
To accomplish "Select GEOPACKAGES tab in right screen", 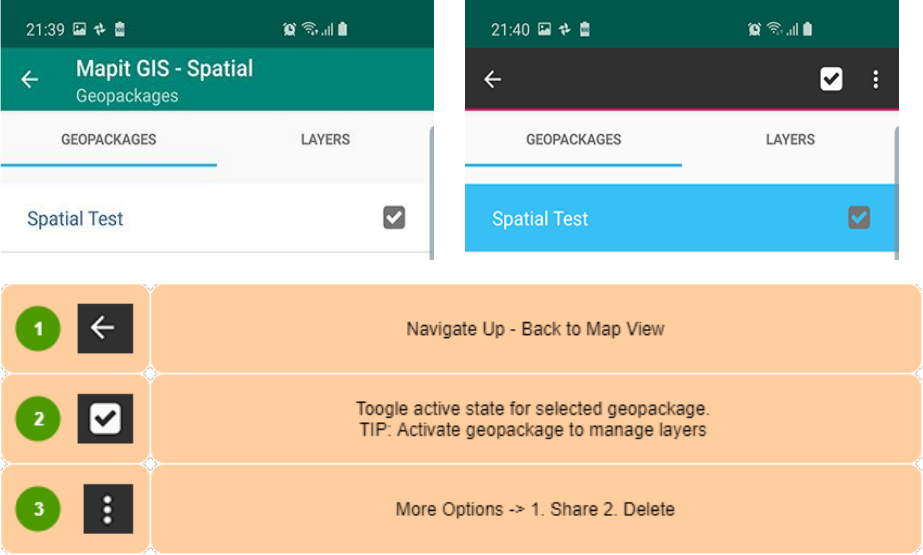I will pos(573,139).
